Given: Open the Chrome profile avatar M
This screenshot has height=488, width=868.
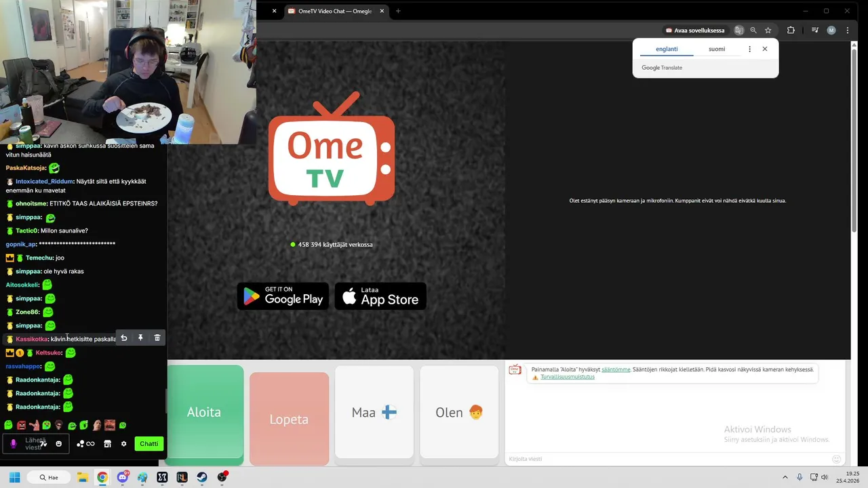Looking at the screenshot, I should (831, 30).
